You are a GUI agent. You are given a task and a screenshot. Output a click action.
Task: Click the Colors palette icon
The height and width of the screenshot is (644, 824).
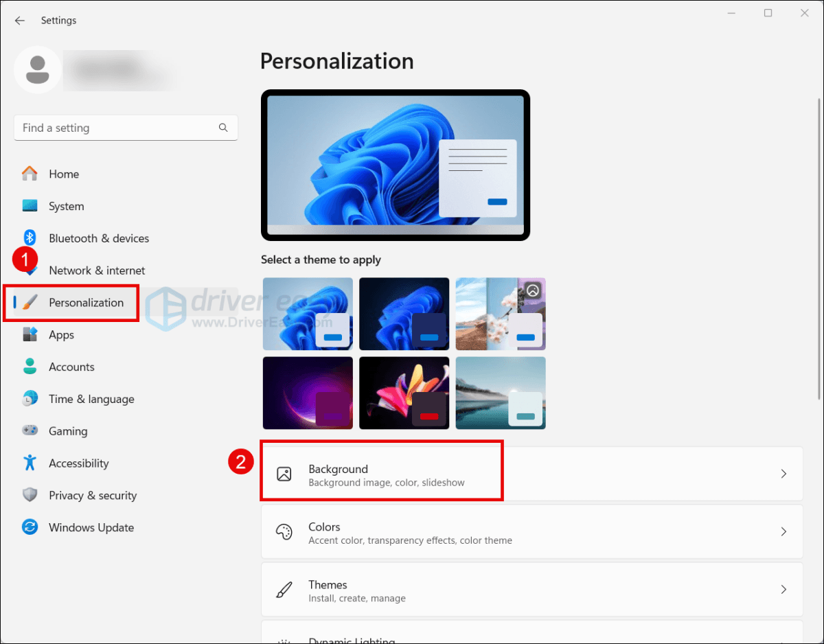pyautogui.click(x=285, y=531)
